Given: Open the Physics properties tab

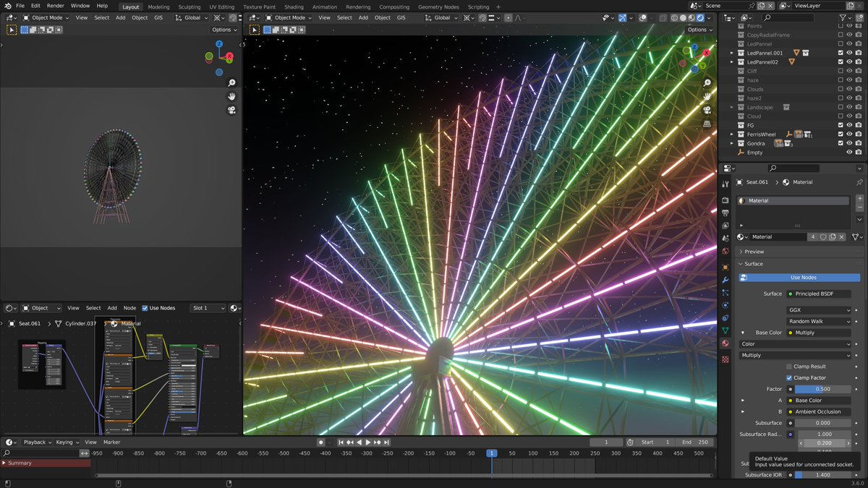Looking at the screenshot, I should click(x=725, y=305).
